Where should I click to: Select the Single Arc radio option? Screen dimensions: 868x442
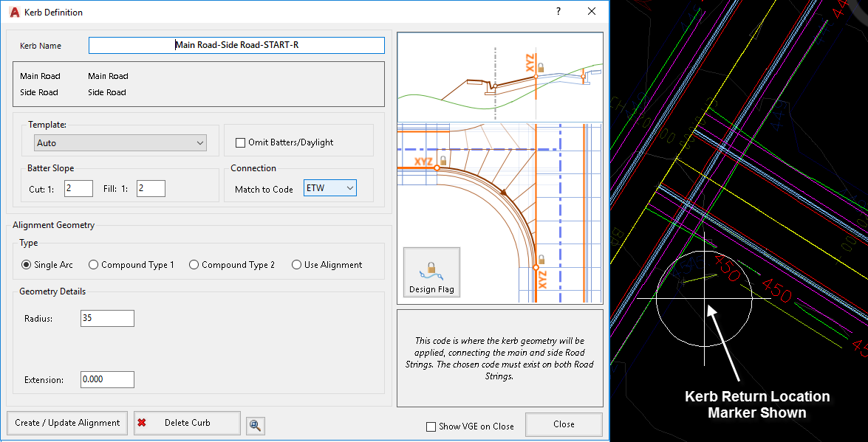tap(26, 265)
